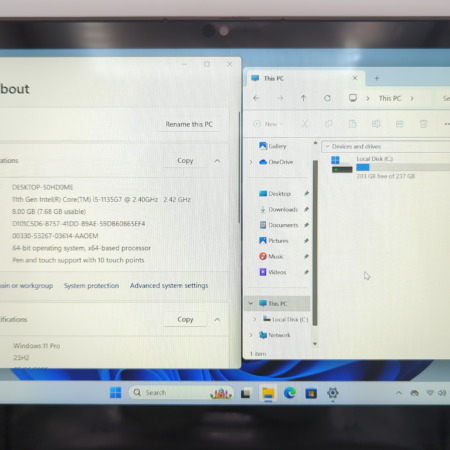Click the This PC breadcrumb in address bar
Screen dimensions: 450x450
pyautogui.click(x=390, y=98)
